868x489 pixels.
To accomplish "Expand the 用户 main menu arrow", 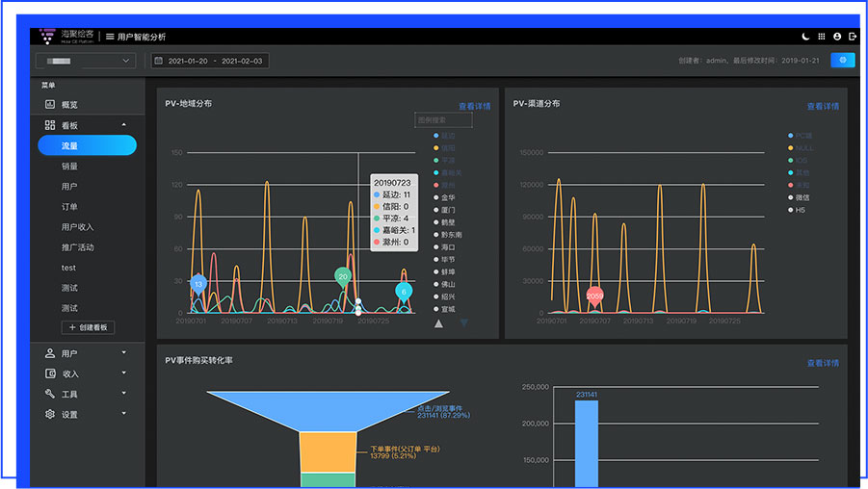I will (124, 352).
